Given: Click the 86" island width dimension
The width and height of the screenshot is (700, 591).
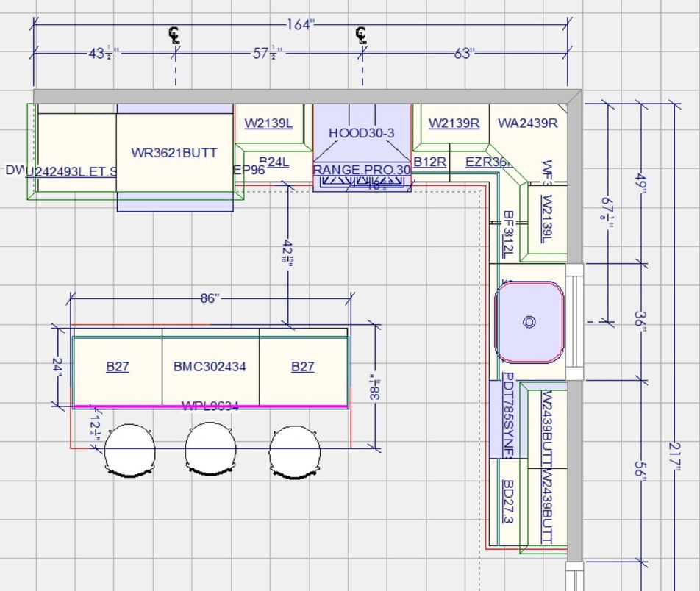Looking at the screenshot, I should point(210,298).
